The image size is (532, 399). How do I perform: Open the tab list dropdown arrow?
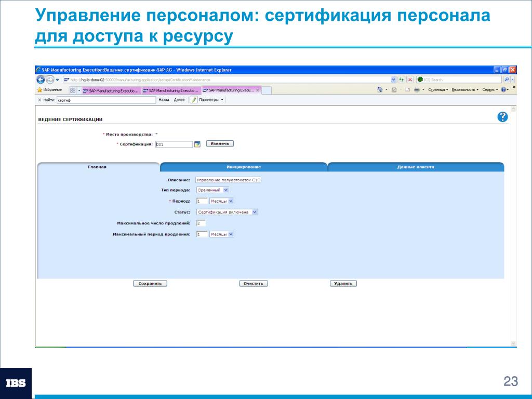pyautogui.click(x=79, y=90)
